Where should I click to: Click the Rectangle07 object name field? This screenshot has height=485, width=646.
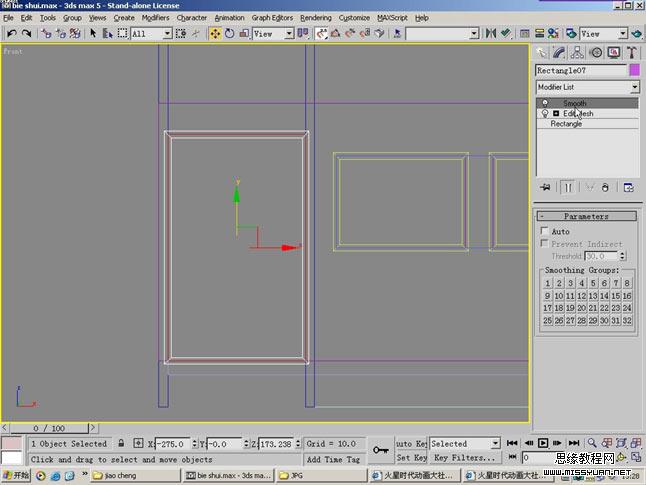581,70
